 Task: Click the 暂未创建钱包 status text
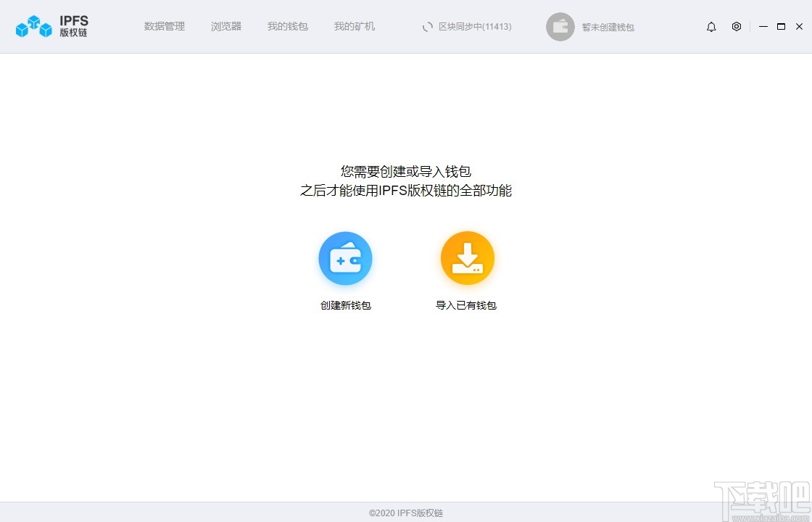coord(608,27)
